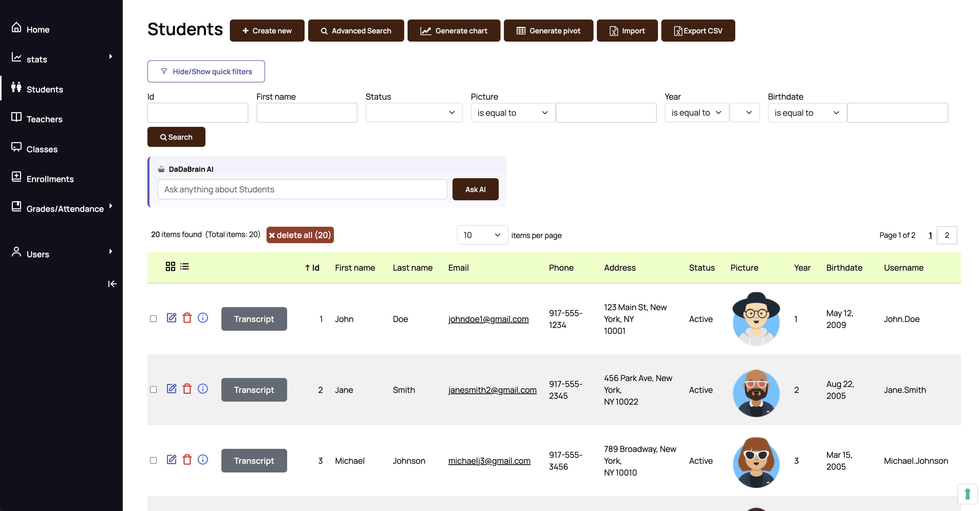The width and height of the screenshot is (980, 511).
Task: Open Teachers in the sidebar
Action: (44, 119)
